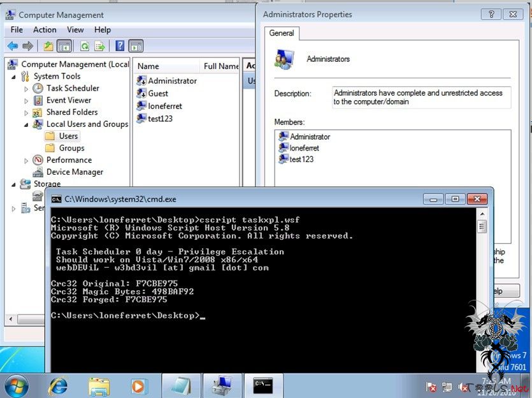
Task: Maximize the cmd.exe window
Action: tap(455, 199)
